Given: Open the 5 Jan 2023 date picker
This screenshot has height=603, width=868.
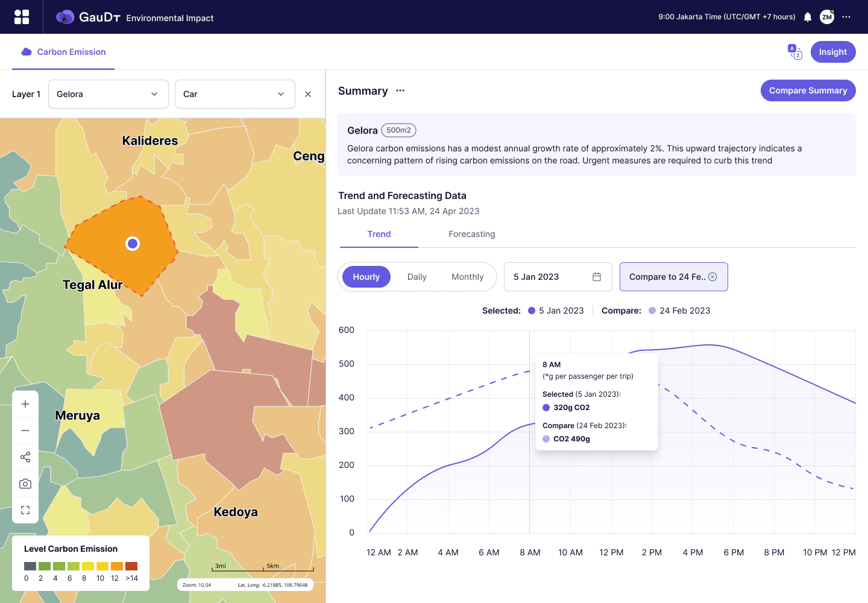Looking at the screenshot, I should (558, 277).
